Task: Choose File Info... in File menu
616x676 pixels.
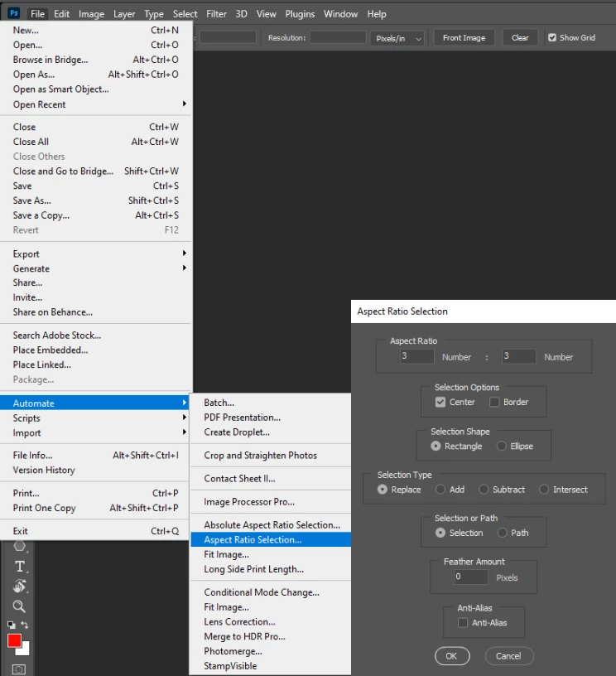Action: click(95, 456)
